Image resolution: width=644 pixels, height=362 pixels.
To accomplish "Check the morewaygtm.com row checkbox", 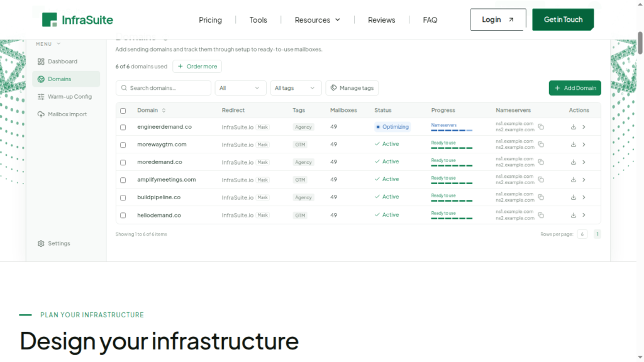I will [123, 145].
